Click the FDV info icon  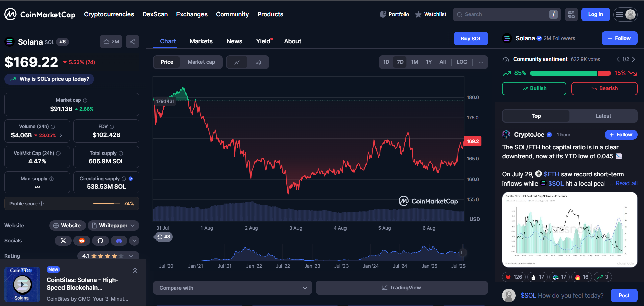click(112, 127)
